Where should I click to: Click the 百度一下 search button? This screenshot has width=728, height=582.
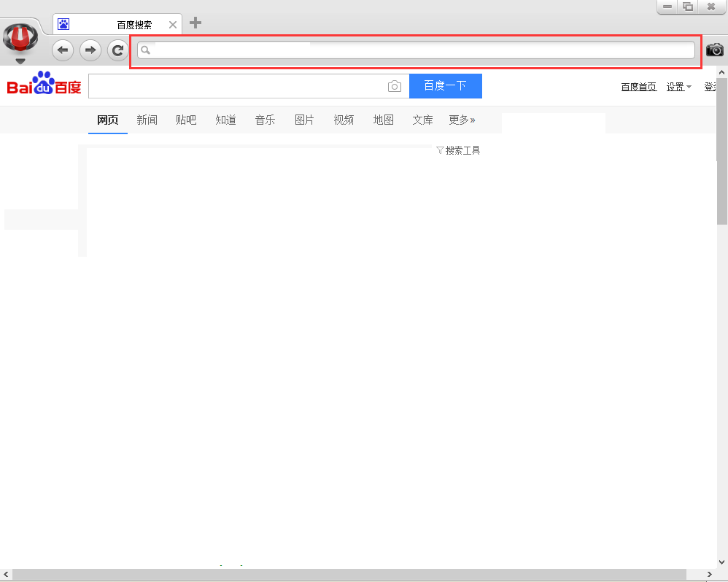point(446,86)
